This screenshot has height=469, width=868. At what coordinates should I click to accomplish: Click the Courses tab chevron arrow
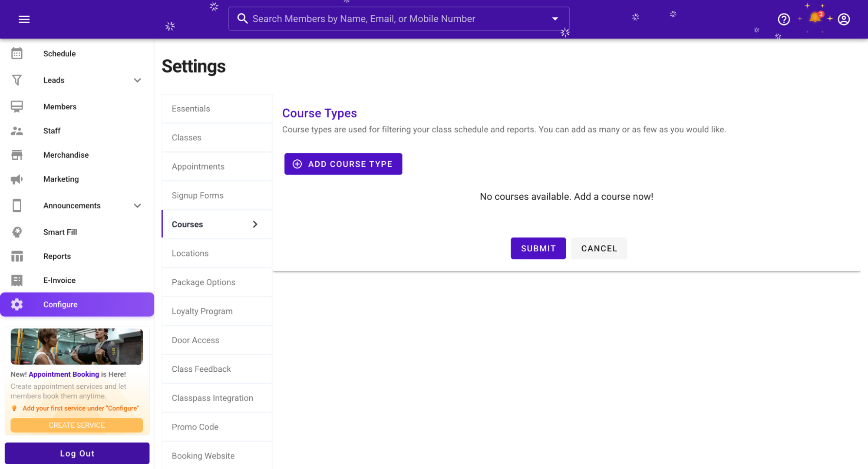[x=255, y=224]
